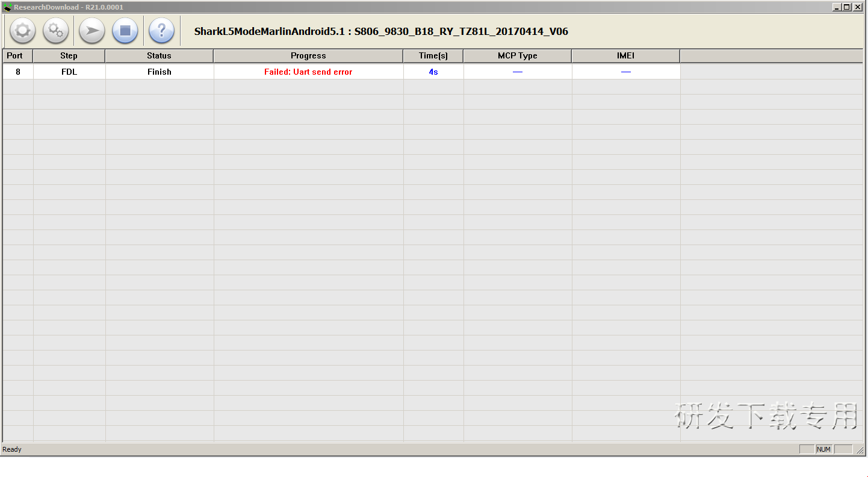This screenshot has width=868, height=477.
Task: Click the Progress column header
Action: 308,56
